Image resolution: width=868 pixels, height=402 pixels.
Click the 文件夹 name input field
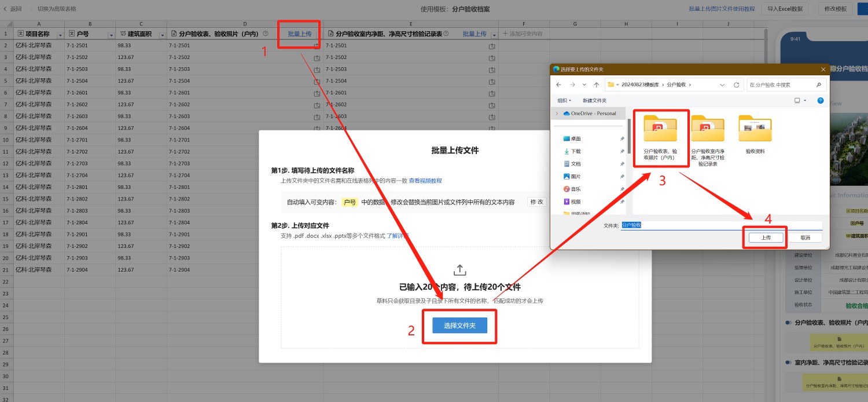pyautogui.click(x=722, y=225)
